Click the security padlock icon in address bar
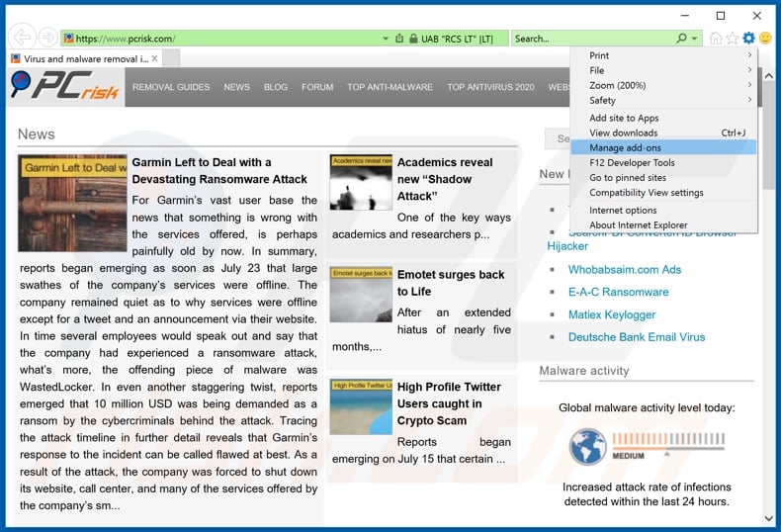 (x=400, y=39)
